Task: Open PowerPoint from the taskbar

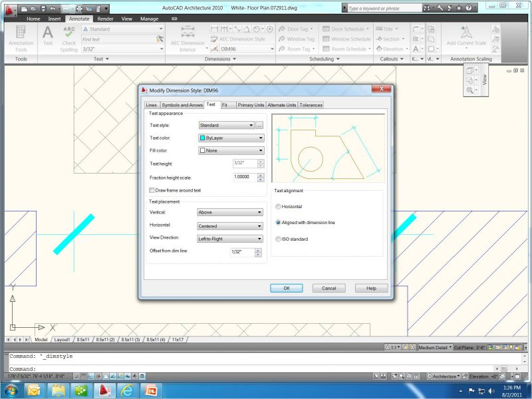Action: [150, 391]
